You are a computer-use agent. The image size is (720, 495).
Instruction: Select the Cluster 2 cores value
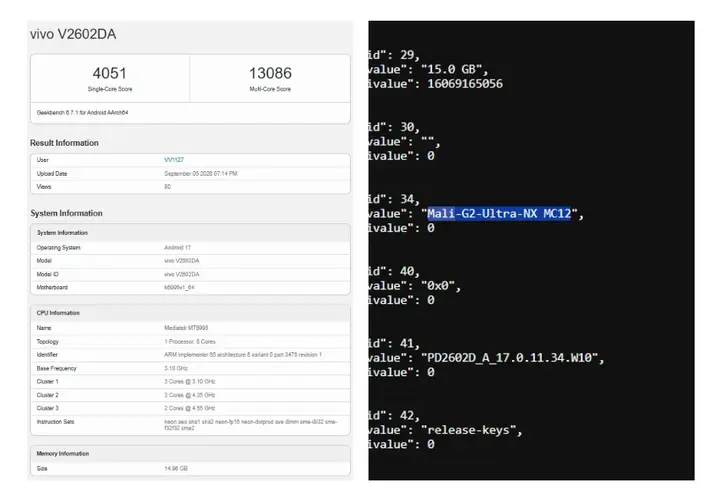coord(190,395)
